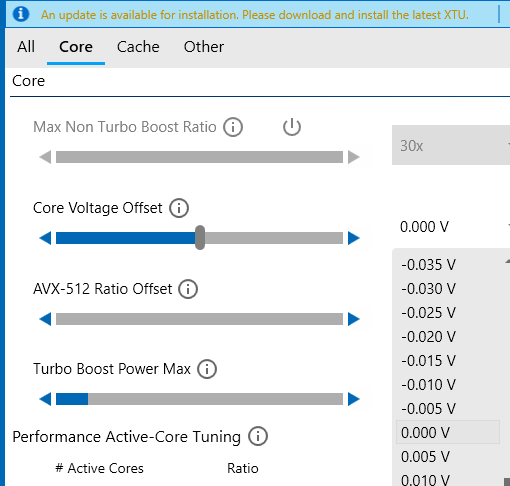Decrease AVX-512 Ratio Offset with left arrow

(x=45, y=319)
